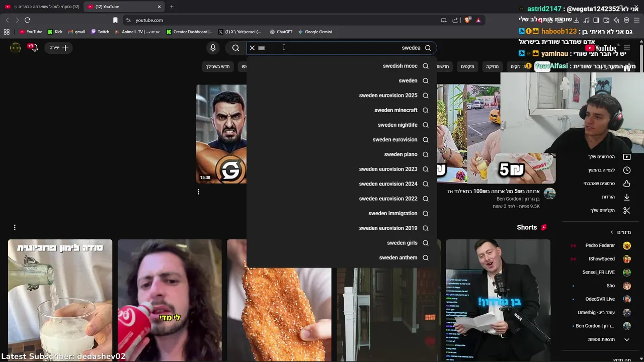The width and height of the screenshot is (644, 362).
Task: Bookmark this page icon in address bar
Action: coord(115,20)
